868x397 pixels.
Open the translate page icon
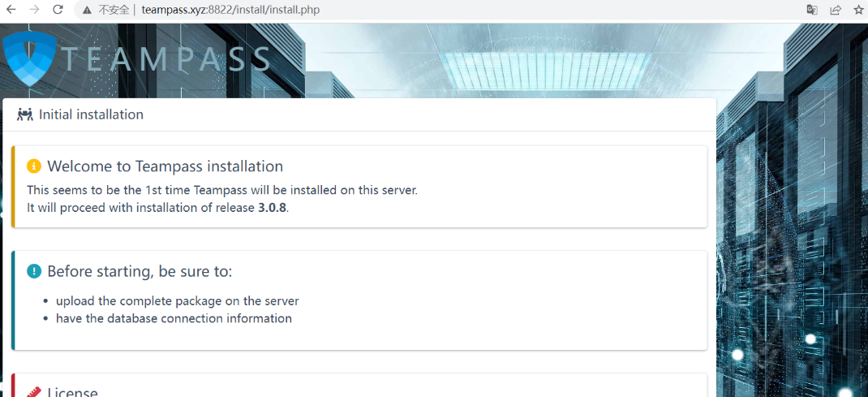[812, 10]
